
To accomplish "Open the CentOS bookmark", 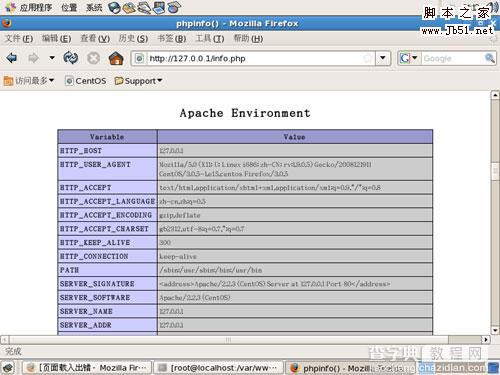I will [x=86, y=81].
